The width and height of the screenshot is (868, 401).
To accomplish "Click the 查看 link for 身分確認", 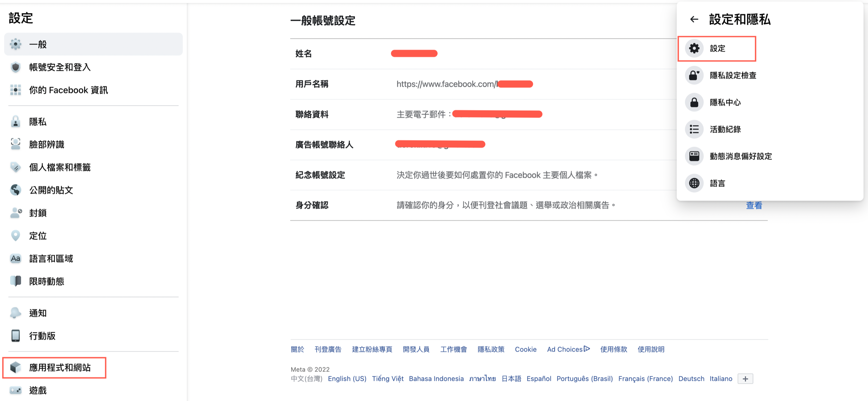I will pos(754,205).
